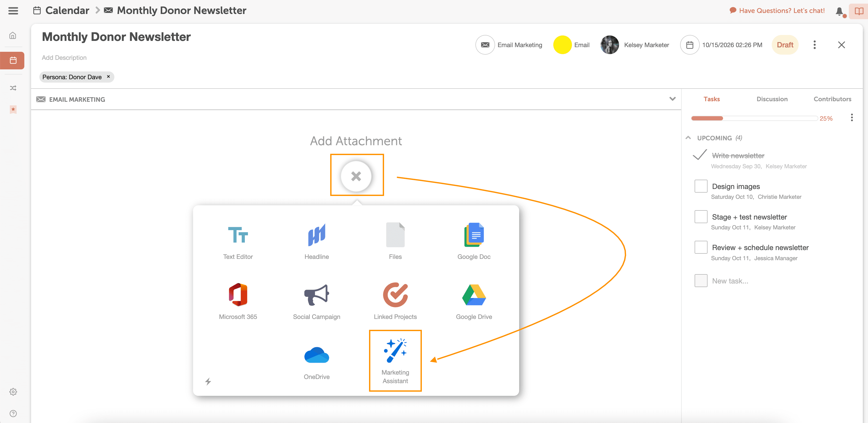Collapse the Upcoming tasks list
The image size is (868, 423).
click(688, 138)
